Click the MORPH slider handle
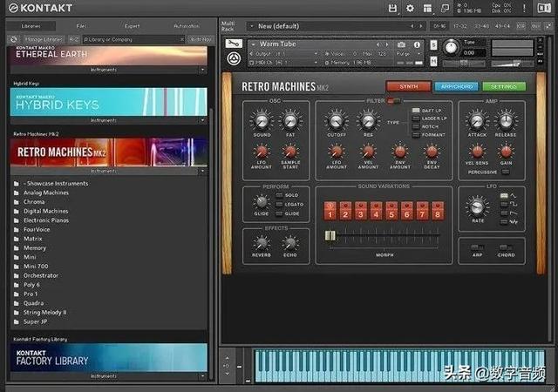 [x=330, y=235]
